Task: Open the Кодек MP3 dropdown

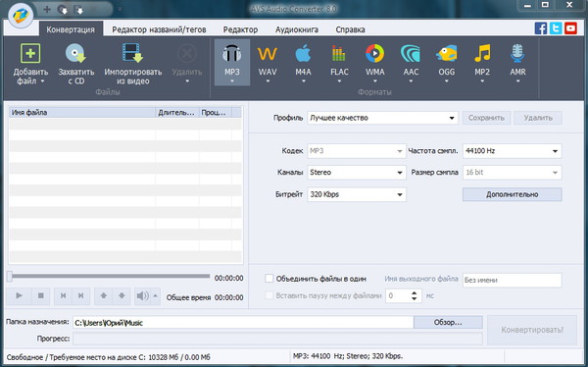Action: coord(357,151)
